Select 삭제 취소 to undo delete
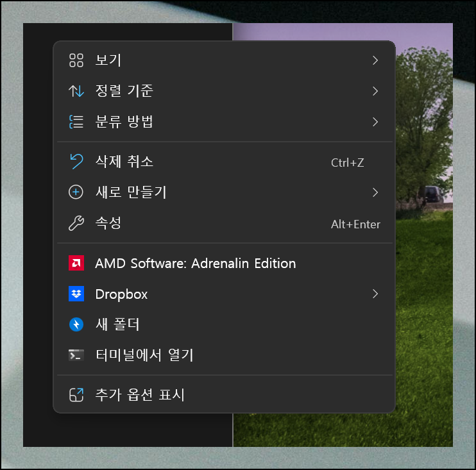Screen dimensions: 476x470 (x=225, y=162)
